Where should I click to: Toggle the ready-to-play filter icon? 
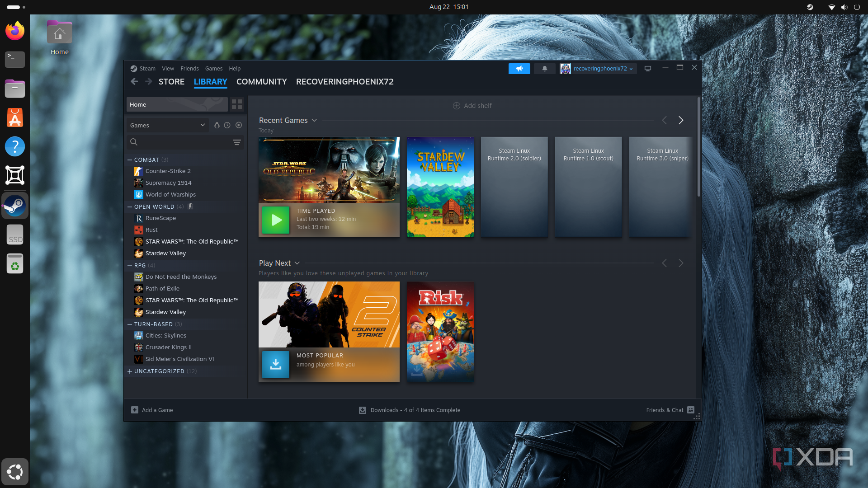coord(239,125)
